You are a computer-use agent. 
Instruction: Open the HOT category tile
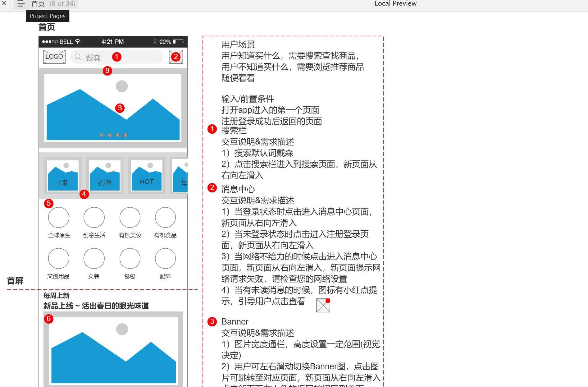pyautogui.click(x=147, y=175)
